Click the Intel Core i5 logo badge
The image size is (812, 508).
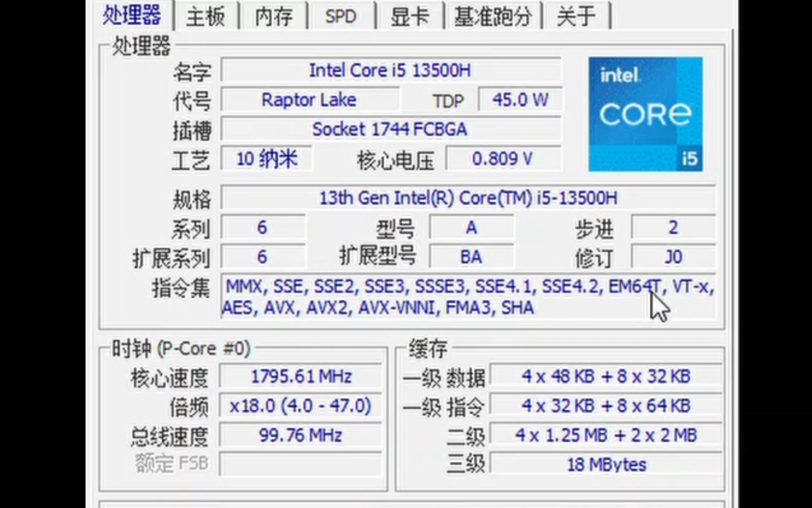coord(646,114)
